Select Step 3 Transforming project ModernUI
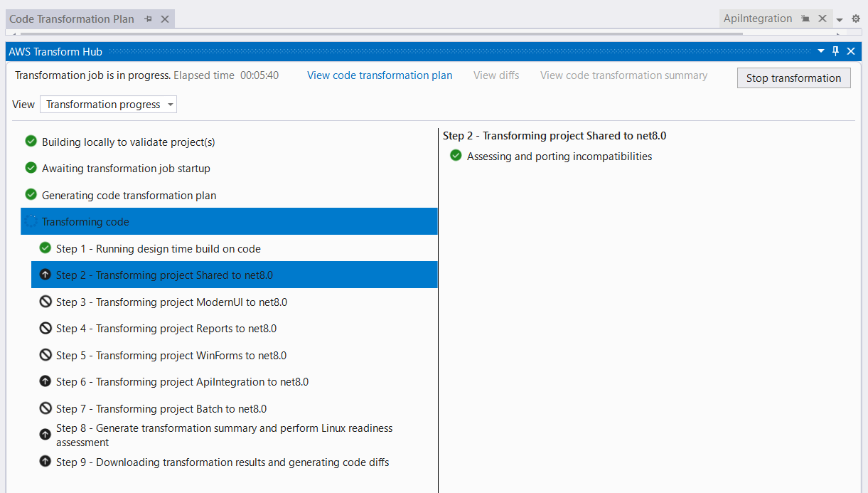The width and height of the screenshot is (868, 493). click(x=234, y=302)
